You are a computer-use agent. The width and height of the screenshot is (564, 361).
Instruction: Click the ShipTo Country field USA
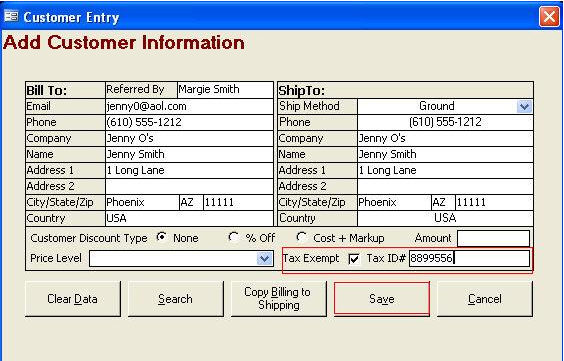(x=445, y=218)
